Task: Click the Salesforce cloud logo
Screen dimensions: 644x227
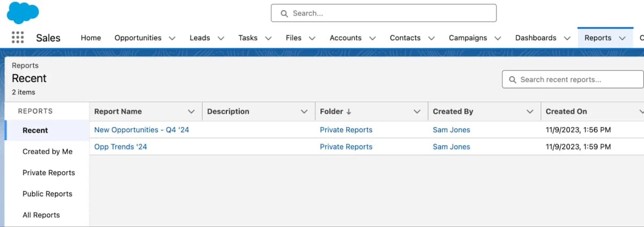Action: (x=23, y=13)
